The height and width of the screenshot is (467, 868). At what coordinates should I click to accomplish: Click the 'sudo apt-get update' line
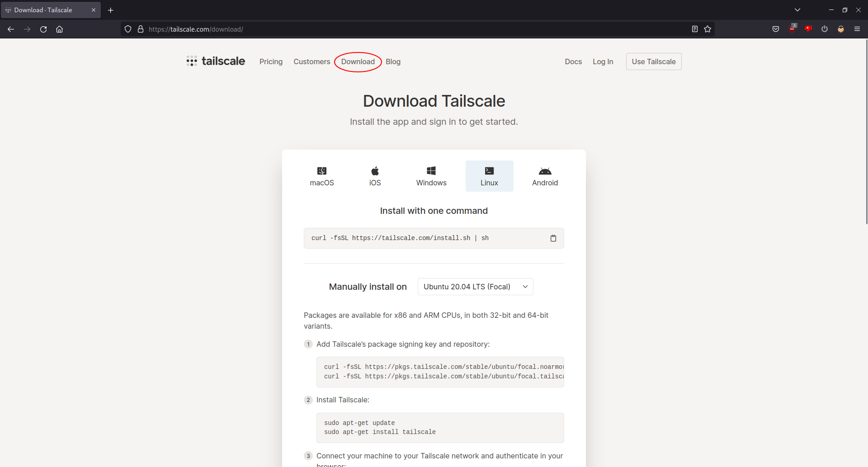coord(359,423)
